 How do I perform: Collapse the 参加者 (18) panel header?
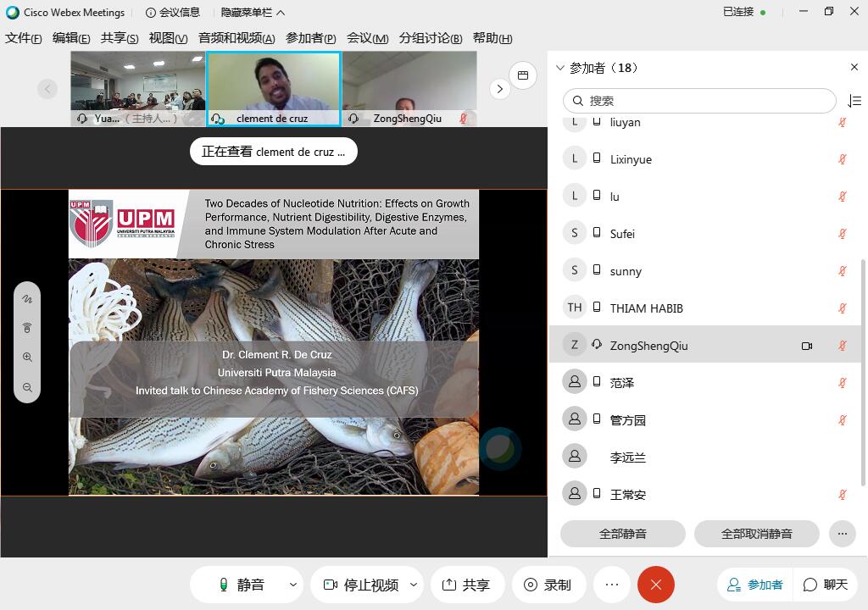tap(559, 68)
